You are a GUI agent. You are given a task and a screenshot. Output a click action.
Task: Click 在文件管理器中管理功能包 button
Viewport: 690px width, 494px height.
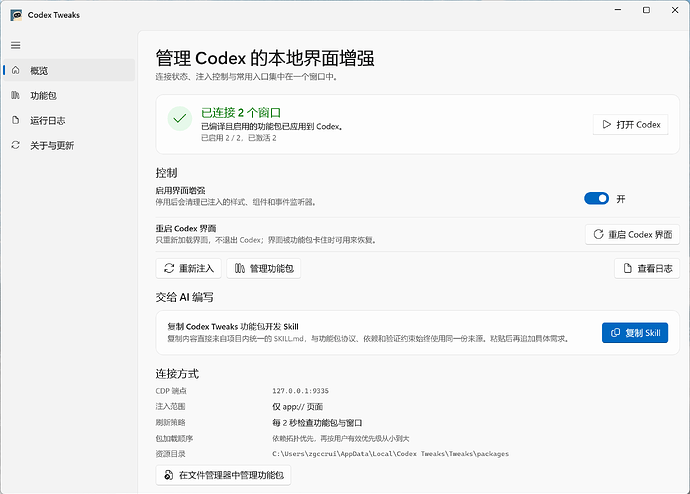[224, 475]
